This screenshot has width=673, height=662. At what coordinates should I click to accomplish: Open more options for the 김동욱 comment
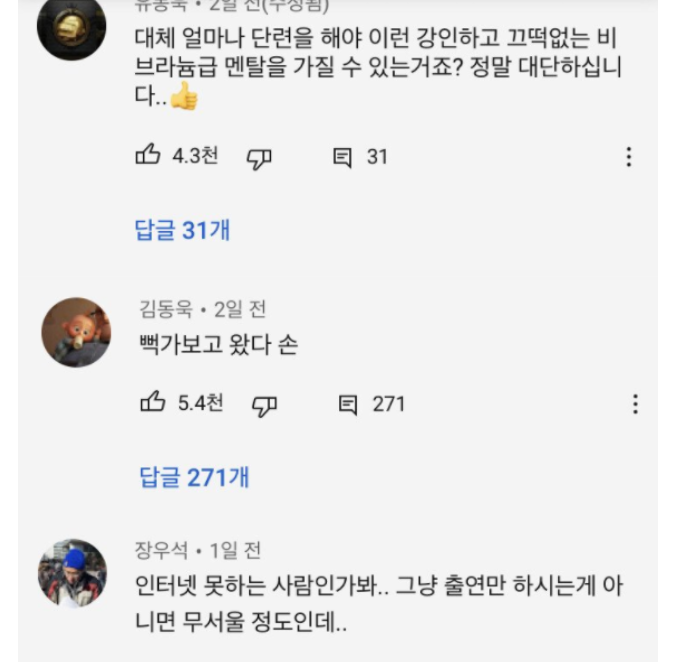click(635, 404)
